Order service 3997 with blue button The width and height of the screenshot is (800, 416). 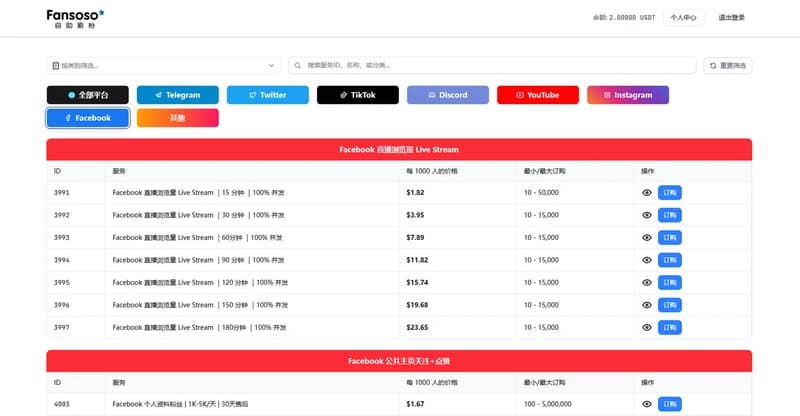tap(669, 328)
